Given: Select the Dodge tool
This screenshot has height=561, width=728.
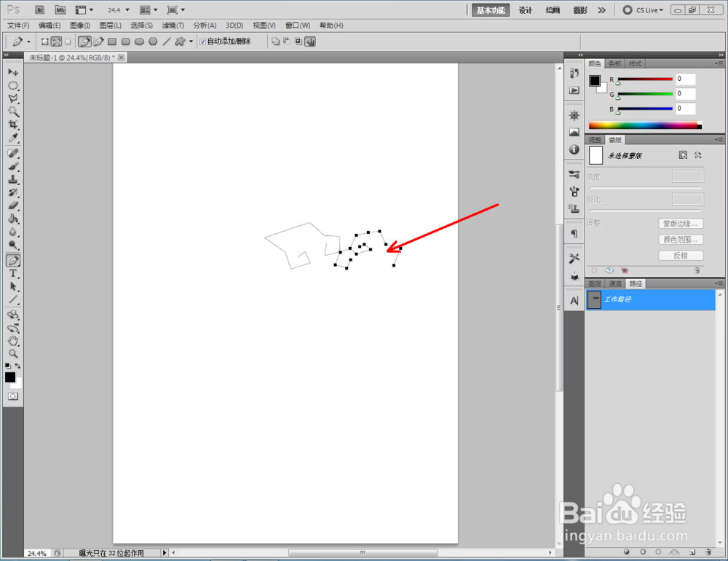Looking at the screenshot, I should (13, 245).
